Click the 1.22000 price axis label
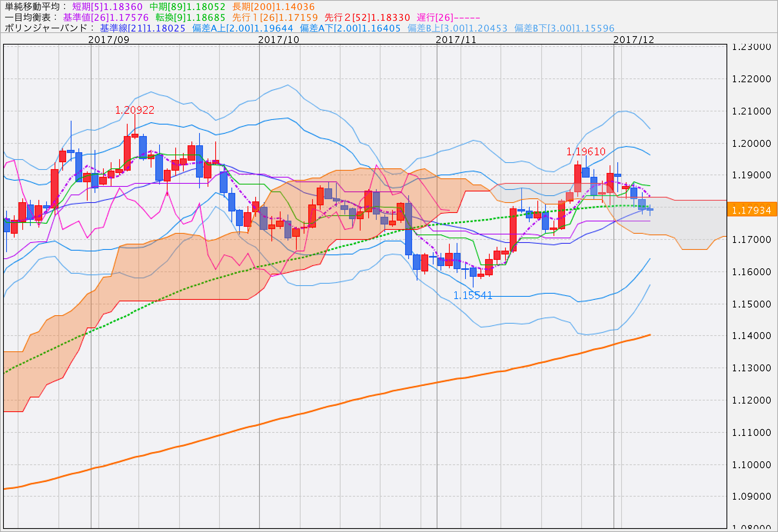 point(751,79)
